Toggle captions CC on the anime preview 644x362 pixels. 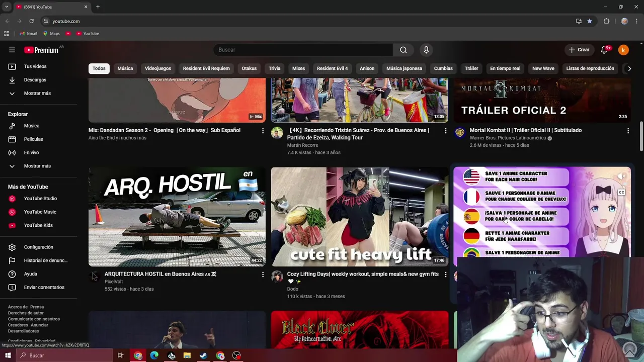tap(621, 192)
